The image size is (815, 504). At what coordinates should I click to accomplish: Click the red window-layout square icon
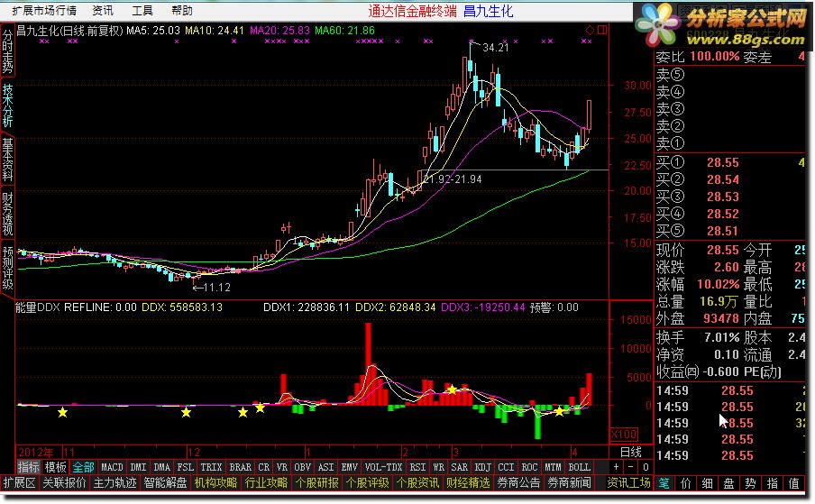click(x=602, y=30)
